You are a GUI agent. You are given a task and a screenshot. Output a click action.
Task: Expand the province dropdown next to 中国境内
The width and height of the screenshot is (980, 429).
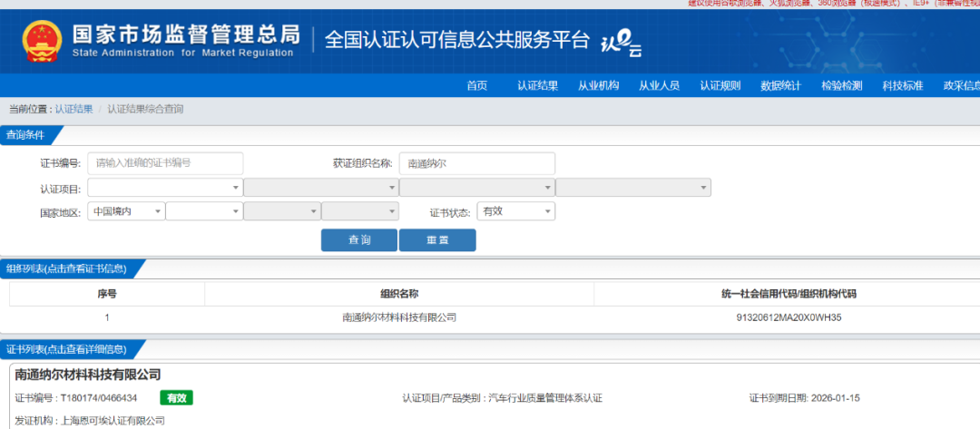click(x=204, y=211)
